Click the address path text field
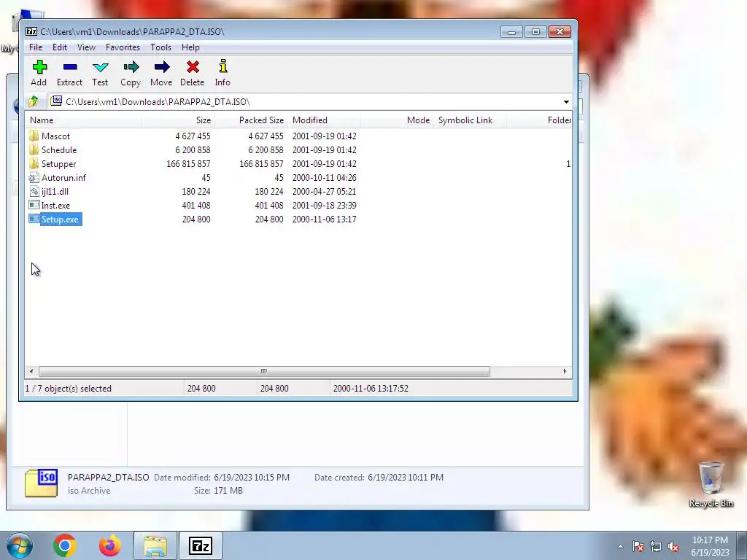The height and width of the screenshot is (560, 747). 305,102
